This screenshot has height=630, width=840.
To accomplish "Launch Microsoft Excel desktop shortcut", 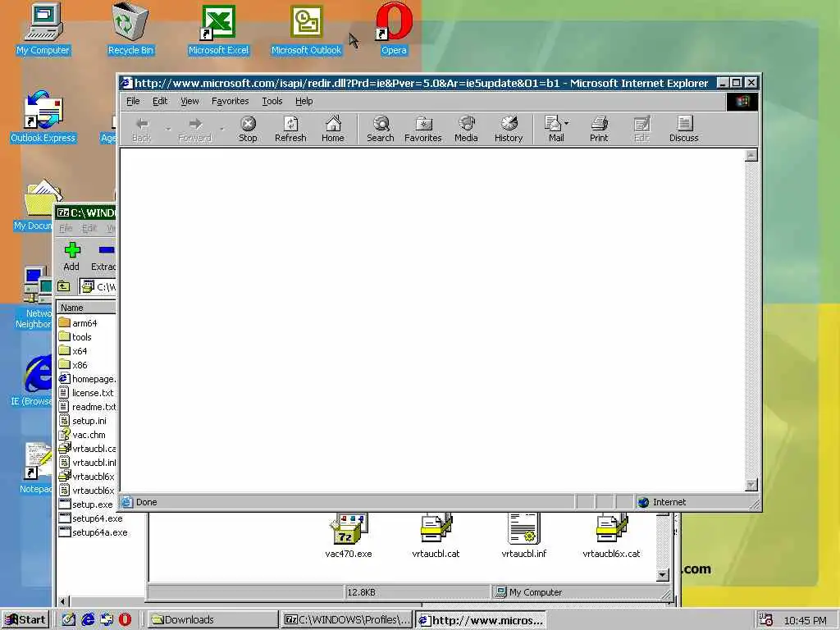I will (218, 30).
